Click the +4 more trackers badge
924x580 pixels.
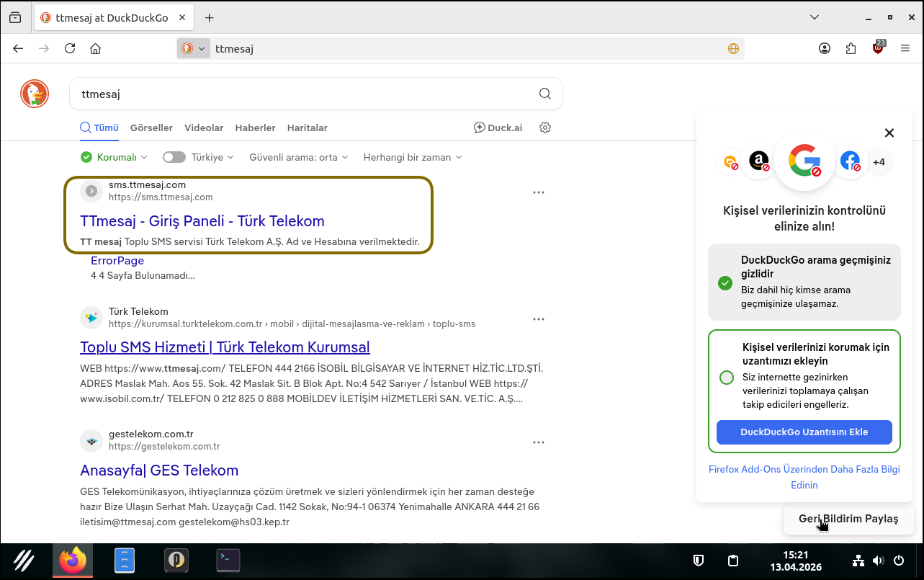point(879,161)
